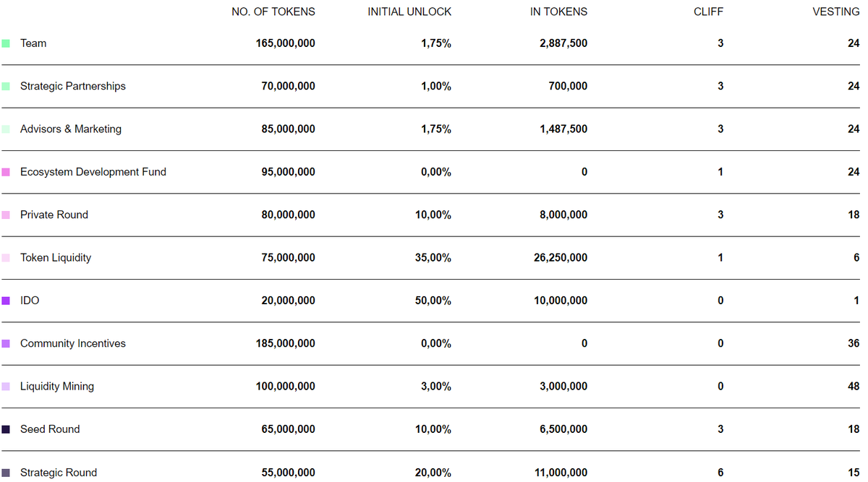Click the Community Incentives color swatch
Image resolution: width=868 pixels, height=482 pixels.
pos(6,343)
